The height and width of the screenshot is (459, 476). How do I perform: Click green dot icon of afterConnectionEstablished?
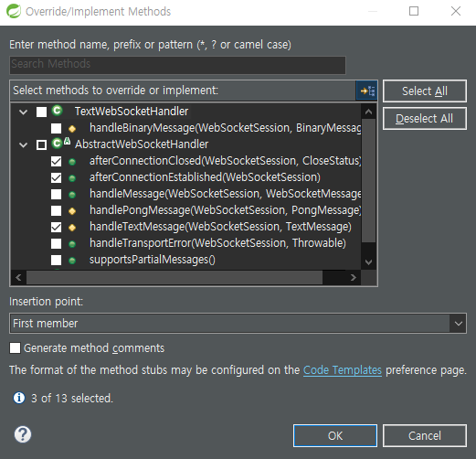coord(72,178)
